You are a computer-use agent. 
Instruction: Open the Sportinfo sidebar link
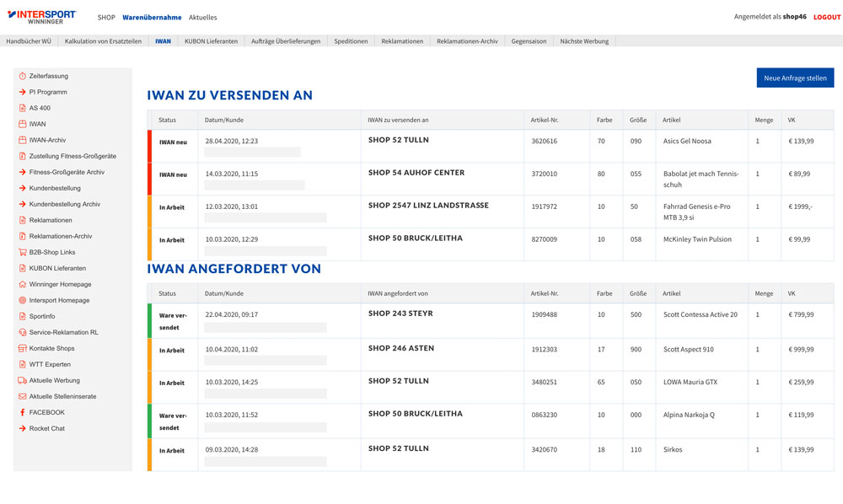[x=42, y=317]
